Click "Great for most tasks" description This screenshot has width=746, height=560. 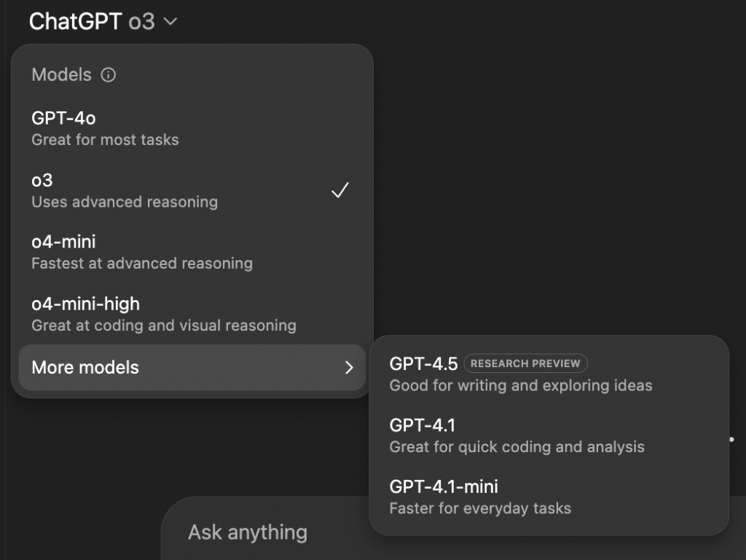[105, 140]
